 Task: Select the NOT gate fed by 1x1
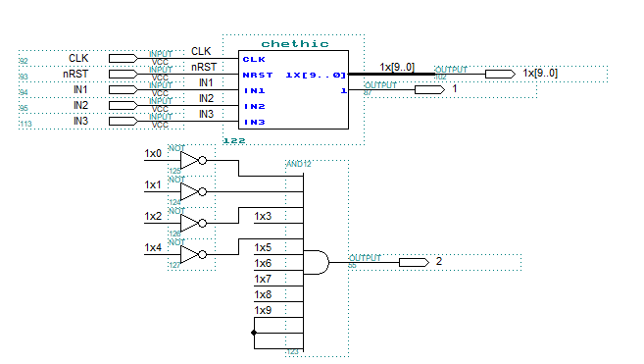(193, 191)
